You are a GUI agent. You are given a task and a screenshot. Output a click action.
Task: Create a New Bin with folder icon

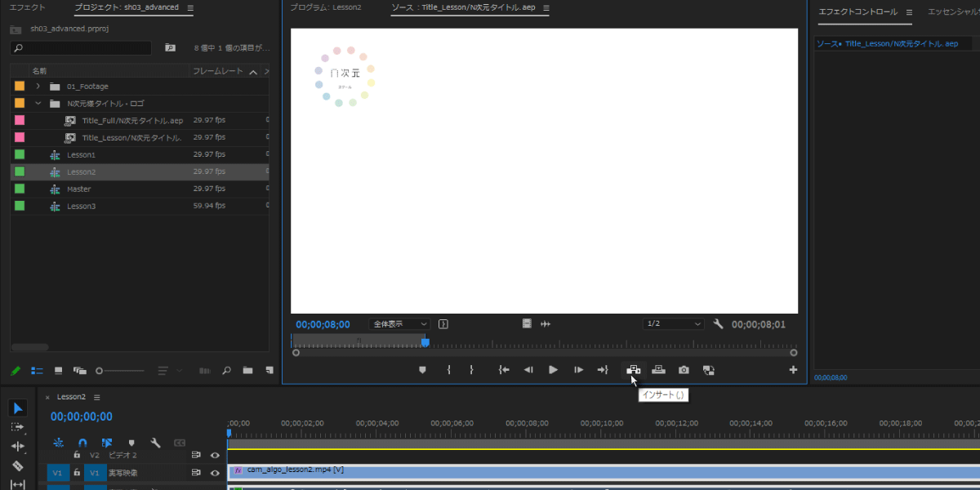coord(247,370)
